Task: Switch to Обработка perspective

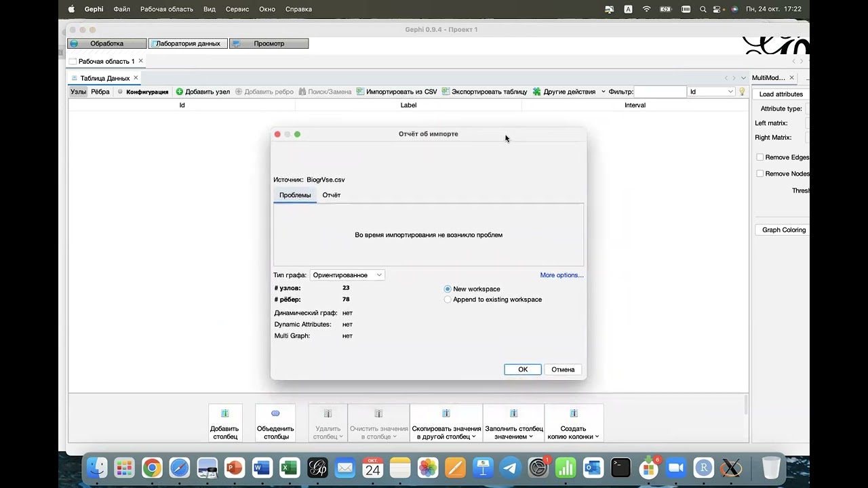Action: coord(107,43)
